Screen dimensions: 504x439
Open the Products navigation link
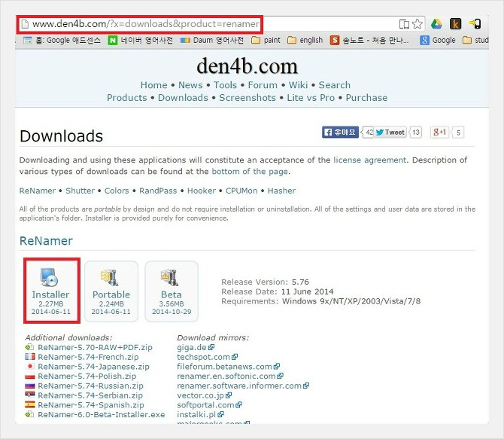[x=127, y=98]
